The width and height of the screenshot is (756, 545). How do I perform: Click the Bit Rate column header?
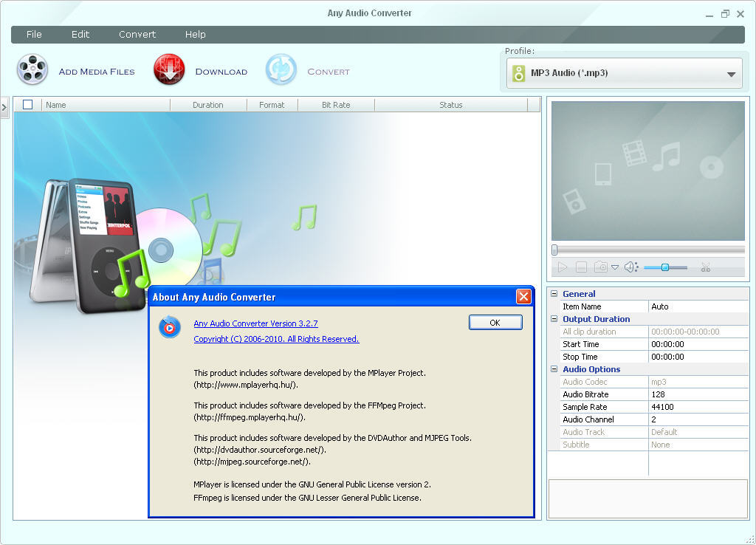[x=336, y=105]
